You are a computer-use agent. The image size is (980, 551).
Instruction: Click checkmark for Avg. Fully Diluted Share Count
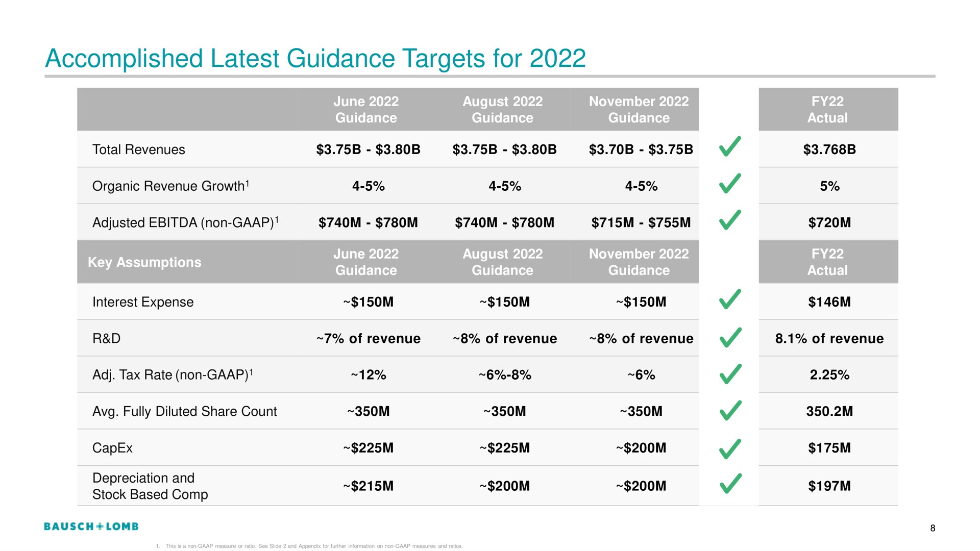730,410
